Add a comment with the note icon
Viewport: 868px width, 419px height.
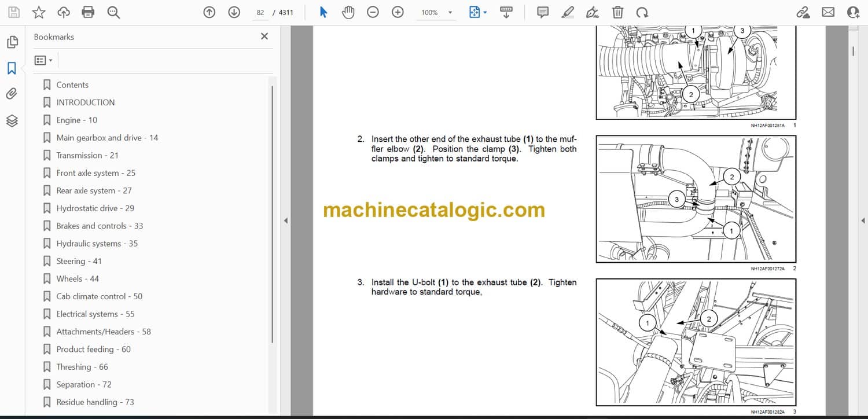coord(543,12)
